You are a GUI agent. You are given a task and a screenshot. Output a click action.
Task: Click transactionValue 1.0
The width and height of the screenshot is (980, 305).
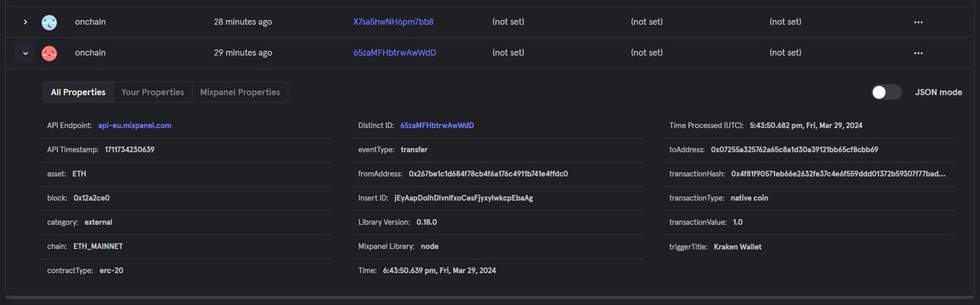737,222
